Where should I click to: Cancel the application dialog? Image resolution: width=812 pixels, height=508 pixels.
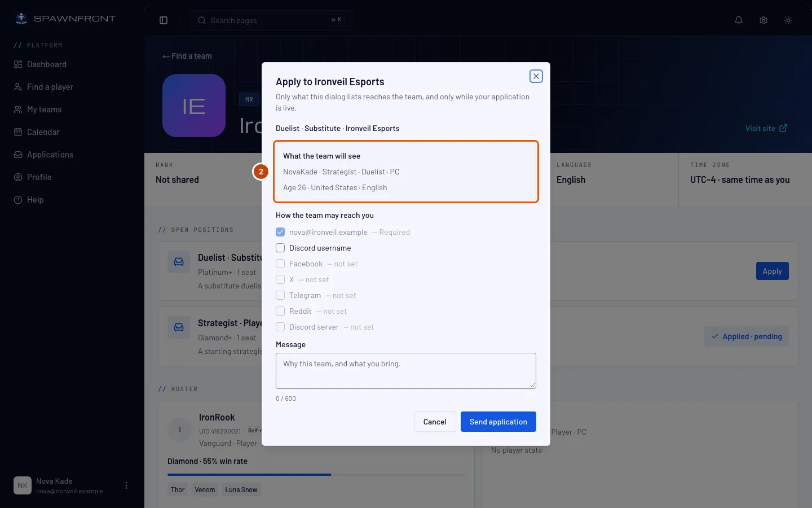(435, 422)
